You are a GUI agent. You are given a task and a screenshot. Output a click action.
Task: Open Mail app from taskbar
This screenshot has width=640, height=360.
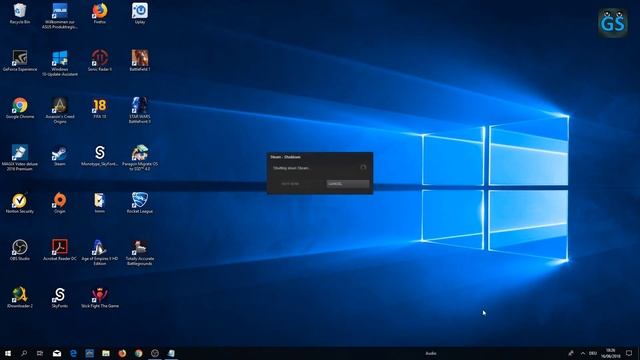point(57,353)
